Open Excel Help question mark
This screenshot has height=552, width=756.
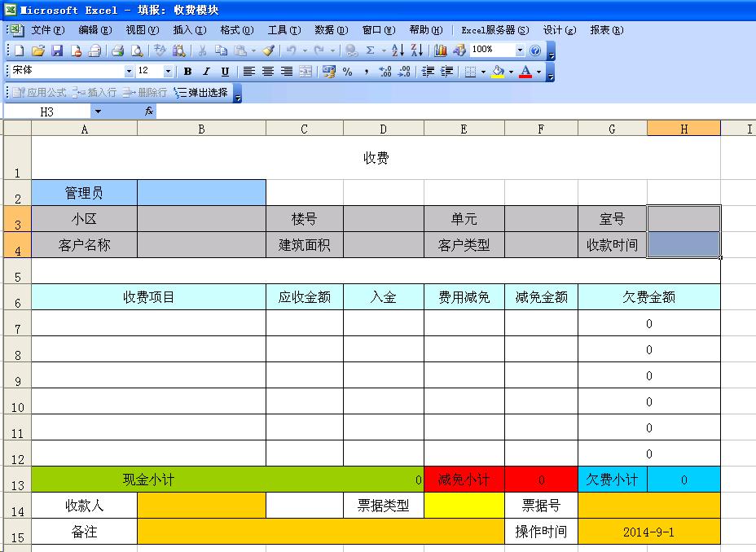535,50
